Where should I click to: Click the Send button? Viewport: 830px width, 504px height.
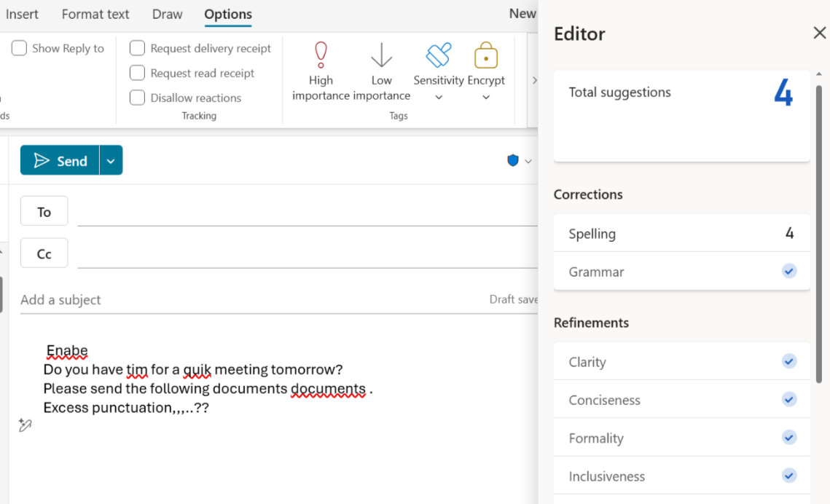pos(60,160)
